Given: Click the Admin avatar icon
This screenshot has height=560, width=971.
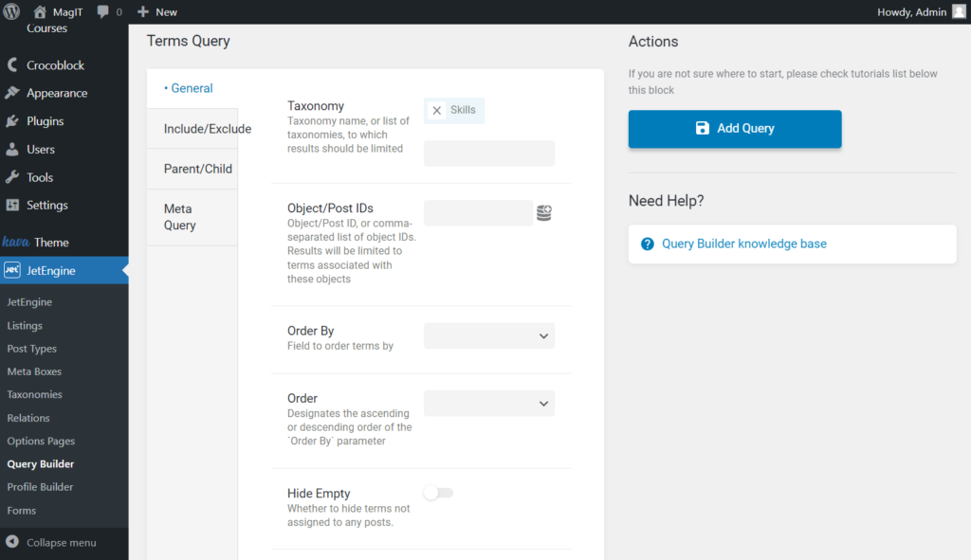Looking at the screenshot, I should [x=959, y=11].
